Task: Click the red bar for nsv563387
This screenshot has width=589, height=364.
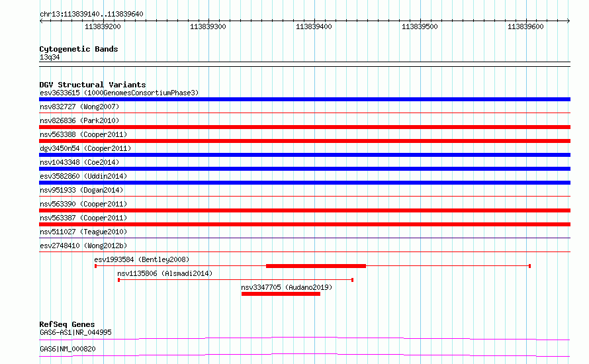Action: [304, 224]
